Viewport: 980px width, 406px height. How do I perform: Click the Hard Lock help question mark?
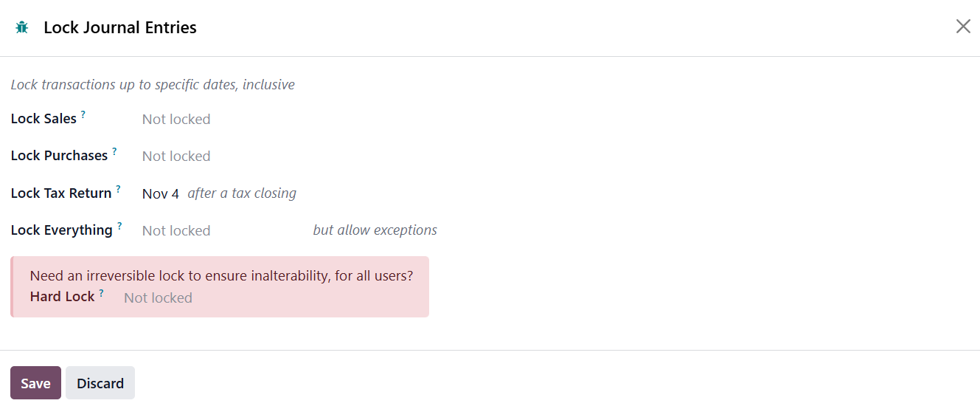101,293
